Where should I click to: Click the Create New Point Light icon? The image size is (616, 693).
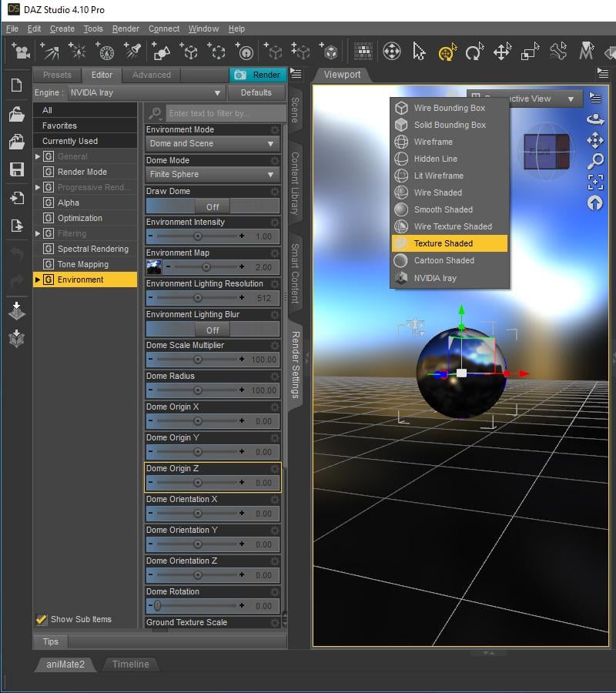pos(77,52)
